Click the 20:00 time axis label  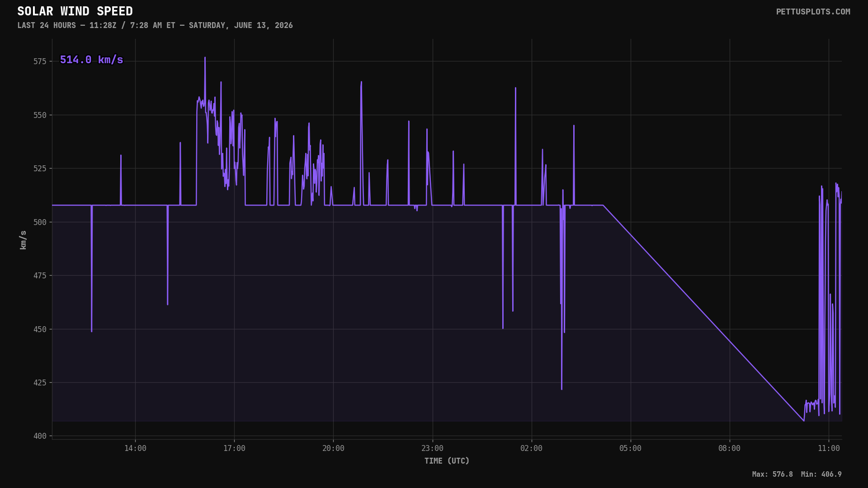333,448
